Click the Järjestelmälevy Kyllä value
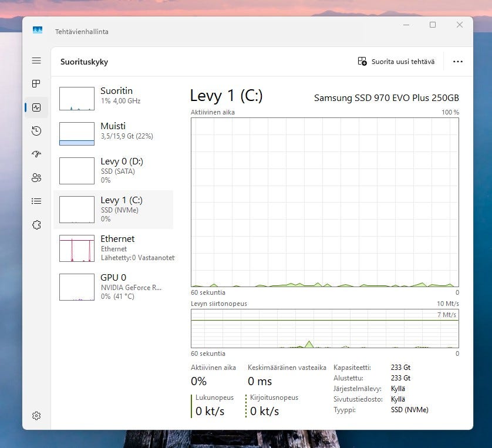This screenshot has height=448, width=492. click(x=398, y=389)
